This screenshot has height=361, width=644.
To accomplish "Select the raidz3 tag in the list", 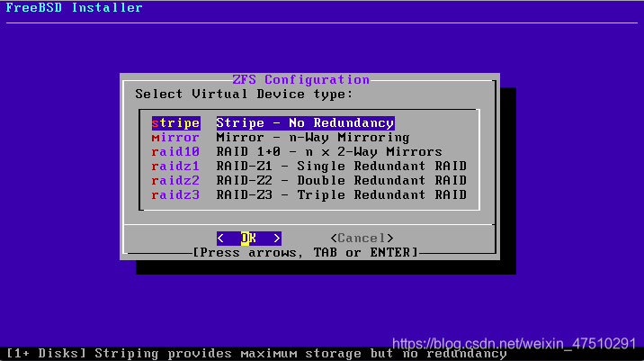I will (175, 194).
